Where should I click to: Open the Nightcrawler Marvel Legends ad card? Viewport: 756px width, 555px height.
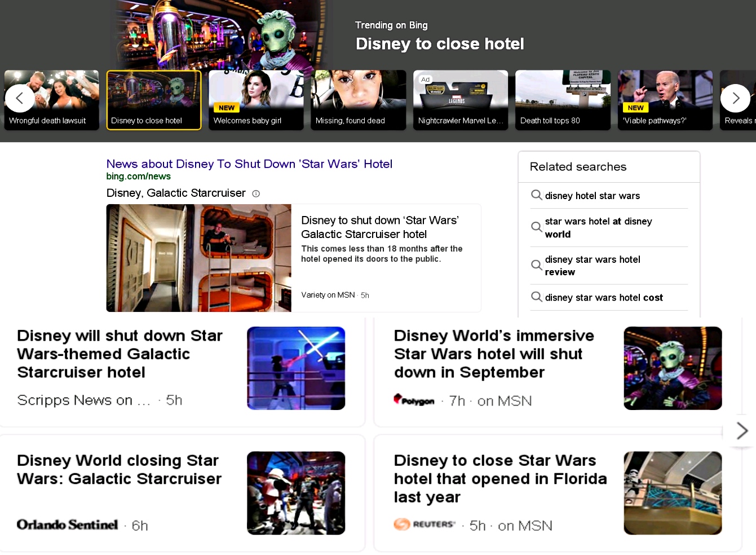[461, 100]
